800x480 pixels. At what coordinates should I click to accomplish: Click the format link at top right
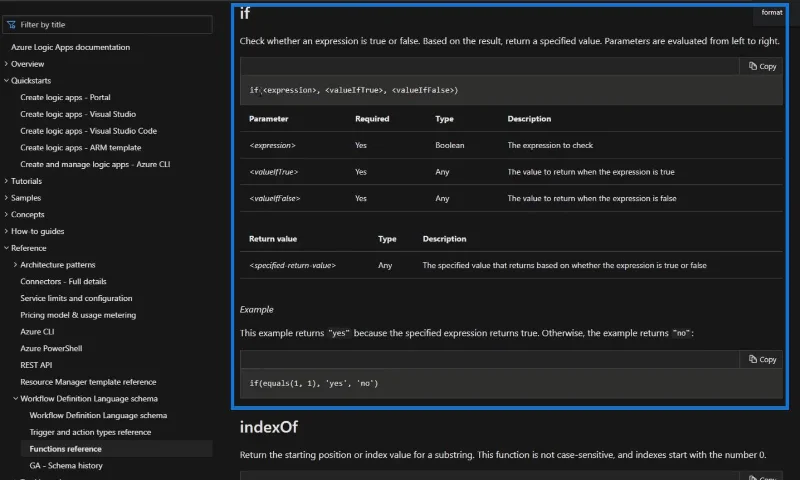[x=771, y=12]
